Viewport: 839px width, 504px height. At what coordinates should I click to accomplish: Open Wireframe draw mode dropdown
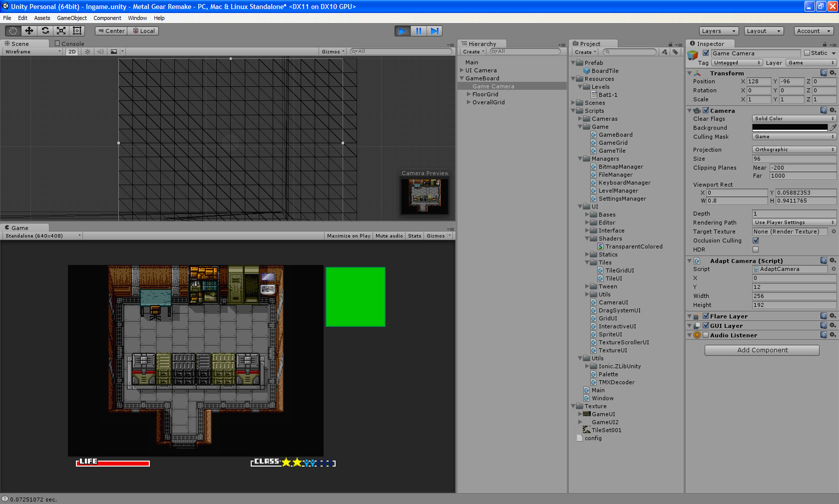click(x=33, y=52)
